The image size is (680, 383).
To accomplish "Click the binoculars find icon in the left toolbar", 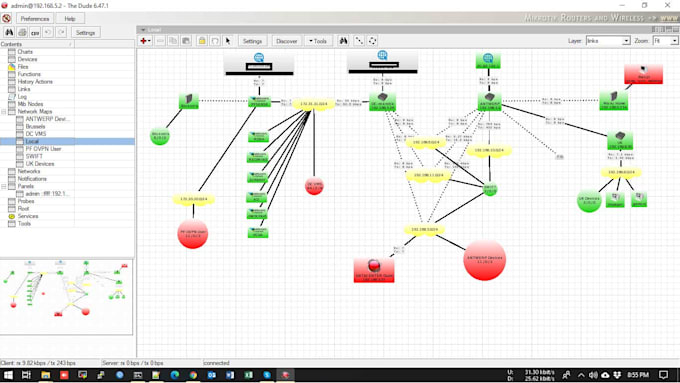I will tap(9, 33).
